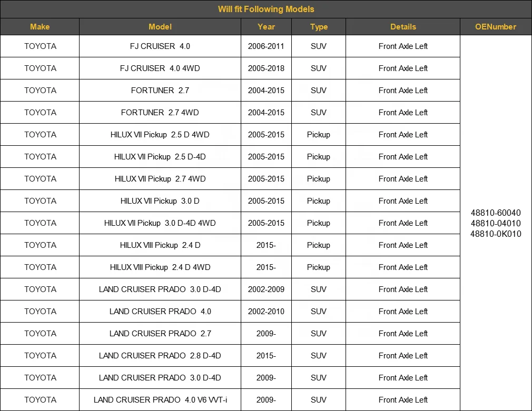
Task: Click OE number 48810-60040
Action: point(496,213)
